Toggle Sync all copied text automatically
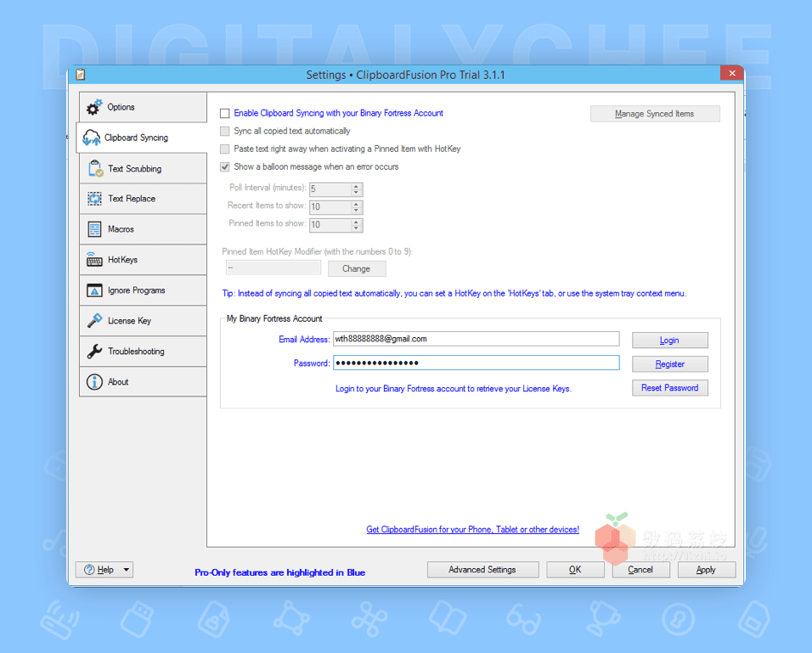The height and width of the screenshot is (653, 812). tap(225, 131)
